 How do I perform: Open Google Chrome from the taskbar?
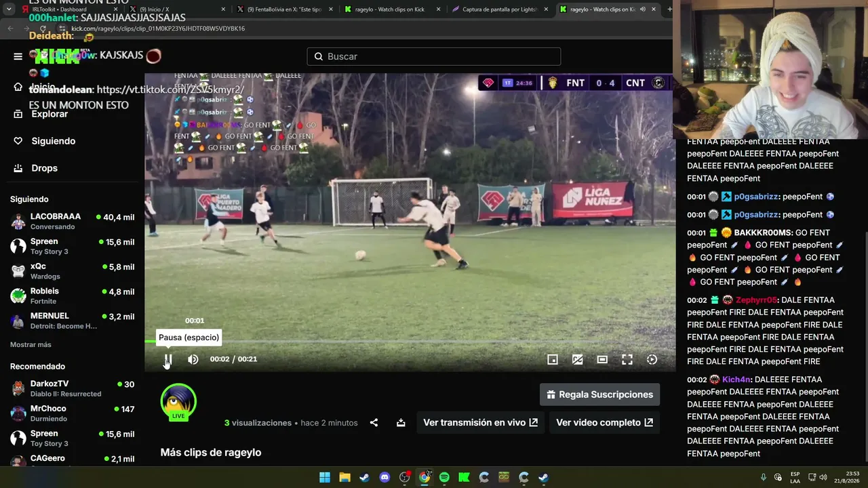click(425, 477)
